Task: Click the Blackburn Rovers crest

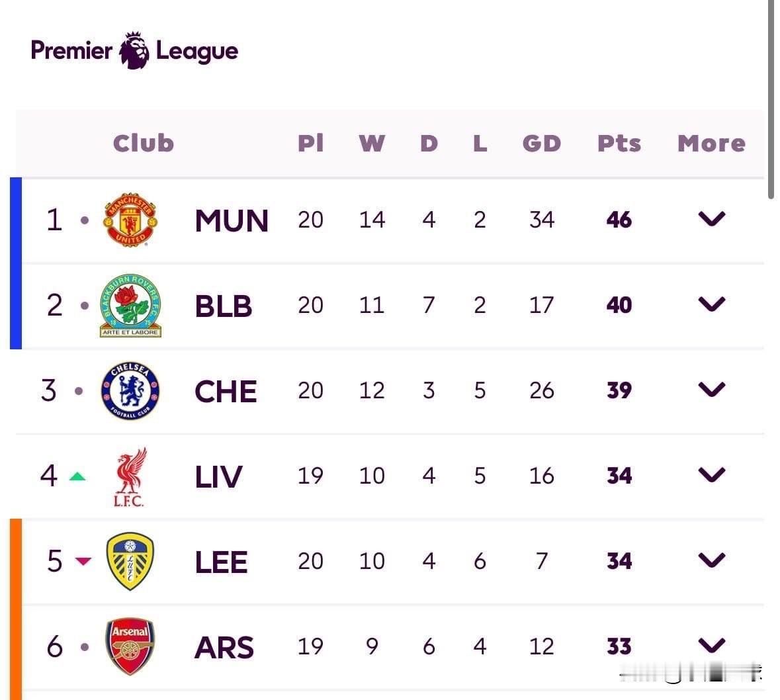Action: pyautogui.click(x=130, y=305)
